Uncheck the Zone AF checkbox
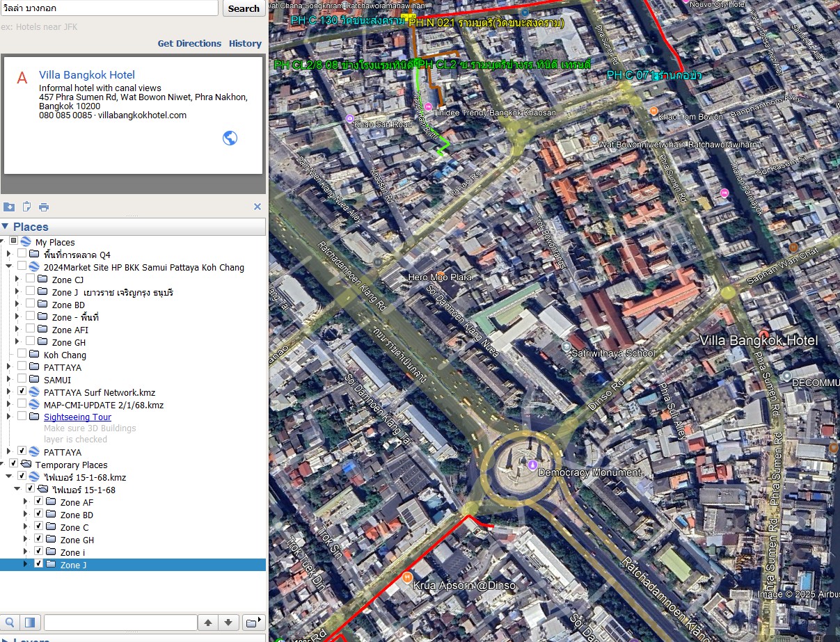The image size is (840, 642). point(39,501)
